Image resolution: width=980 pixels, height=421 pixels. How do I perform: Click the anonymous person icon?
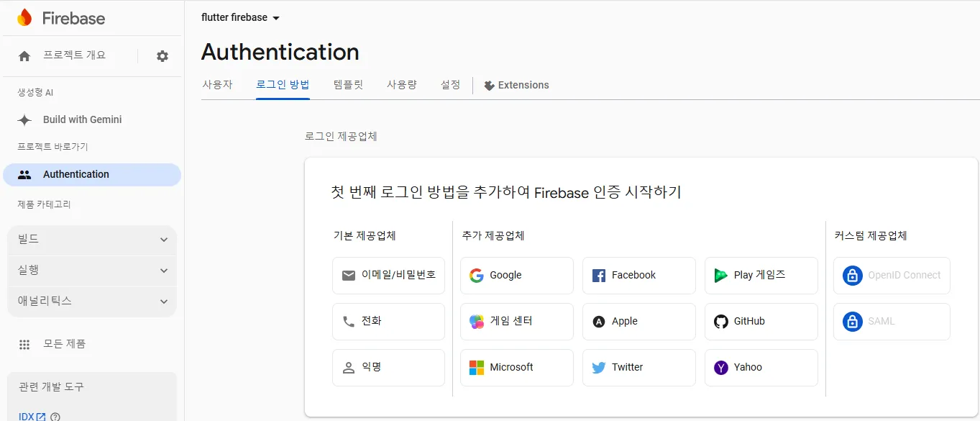pyautogui.click(x=349, y=368)
